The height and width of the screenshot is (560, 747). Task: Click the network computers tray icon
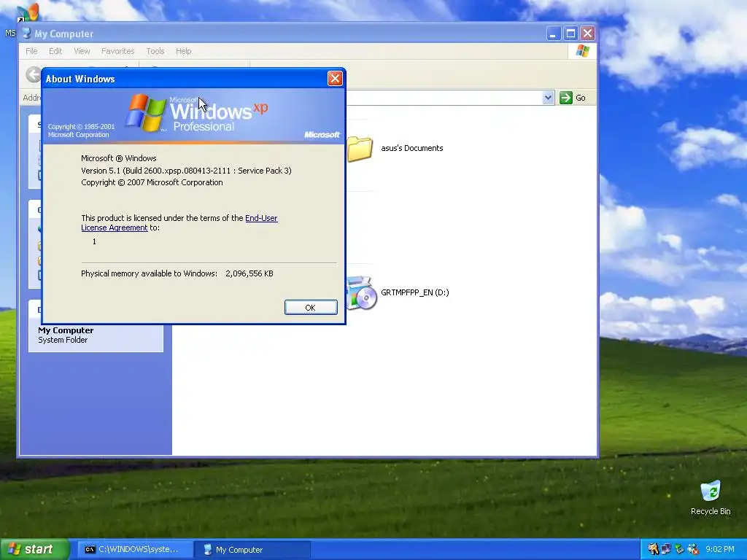666,549
